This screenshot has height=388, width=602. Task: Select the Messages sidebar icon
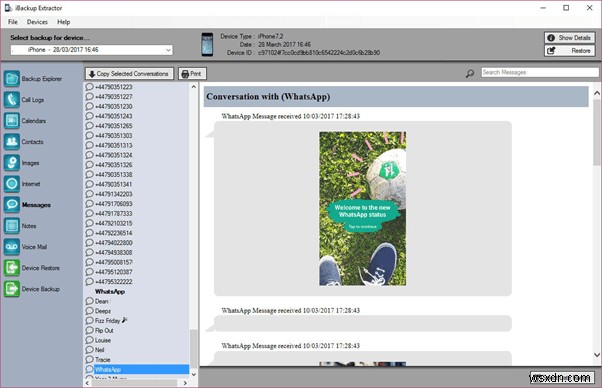tap(12, 205)
